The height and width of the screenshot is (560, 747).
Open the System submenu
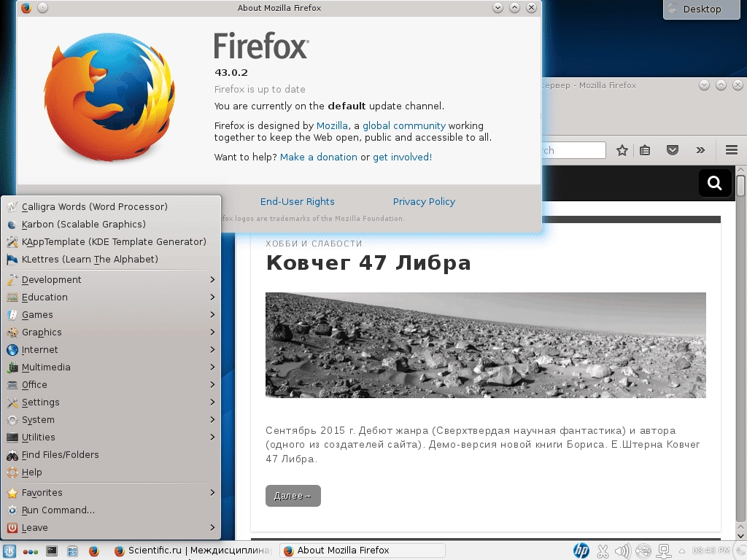click(111, 420)
